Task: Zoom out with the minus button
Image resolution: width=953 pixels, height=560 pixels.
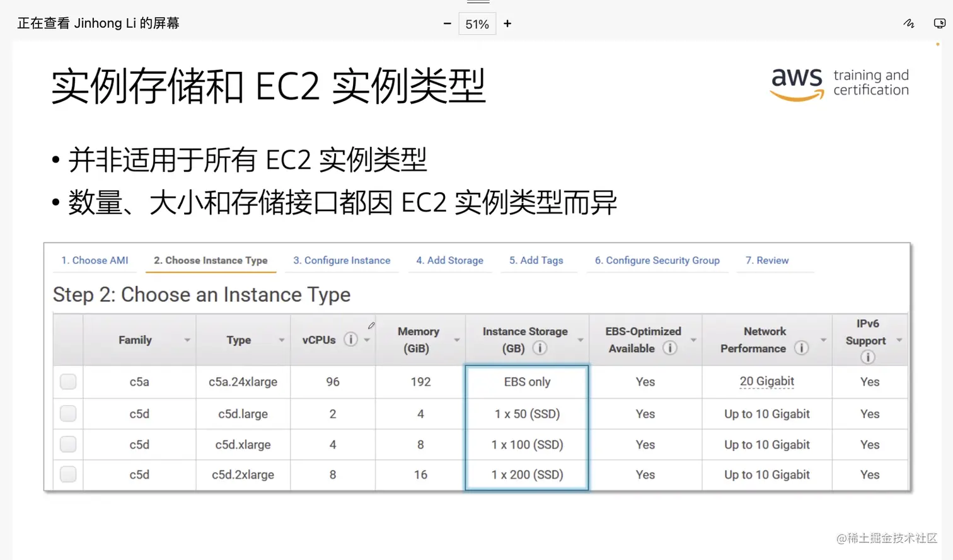Action: point(447,24)
